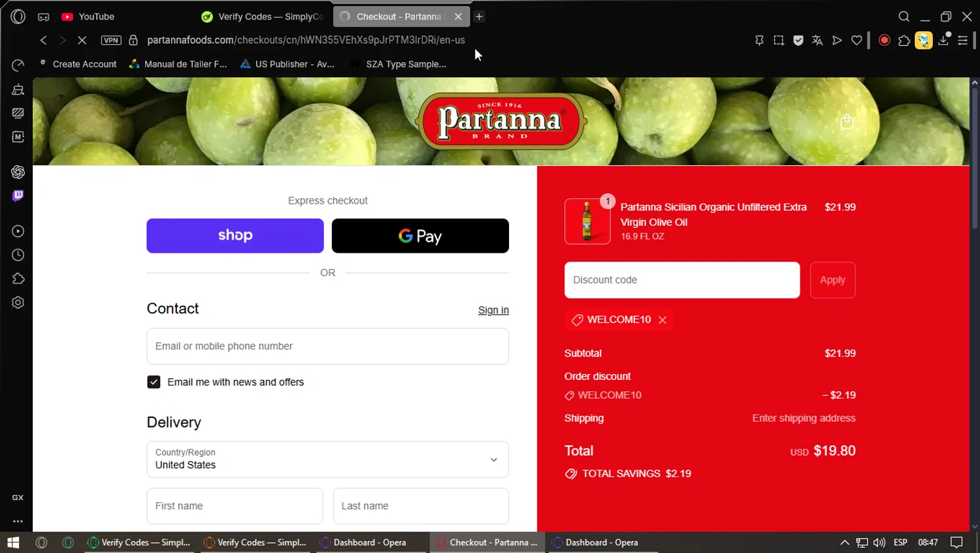Image resolution: width=980 pixels, height=553 pixels.
Task: Open the translate page icon
Action: point(817,40)
